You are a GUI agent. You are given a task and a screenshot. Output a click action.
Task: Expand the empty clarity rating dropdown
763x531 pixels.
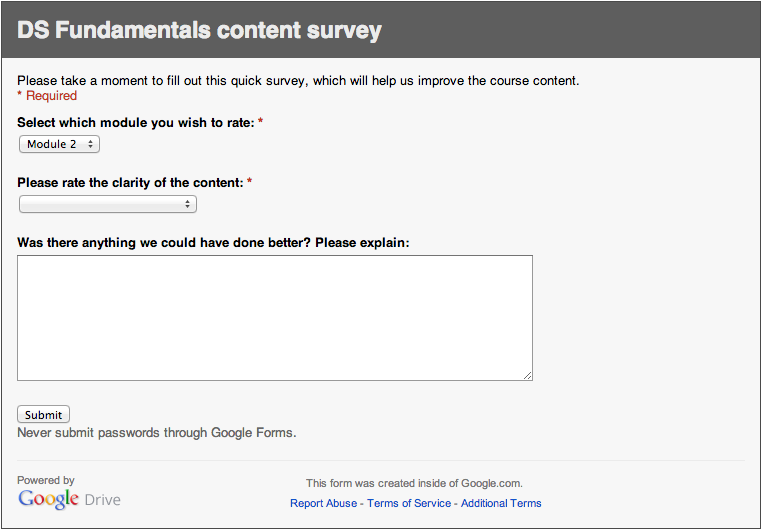coord(107,204)
